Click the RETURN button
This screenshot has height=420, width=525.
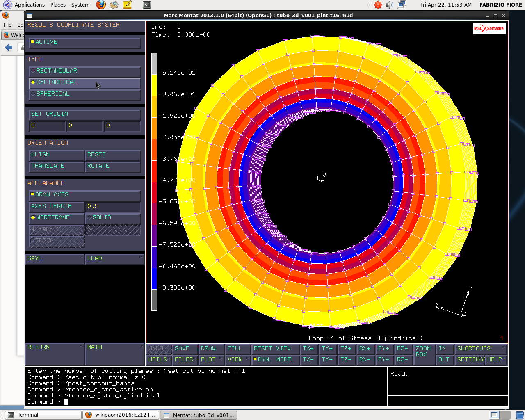[x=55, y=354]
